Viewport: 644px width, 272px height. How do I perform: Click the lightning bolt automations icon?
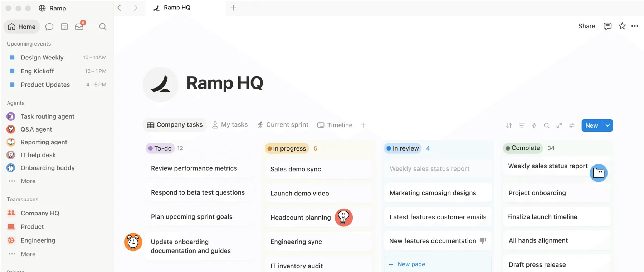[534, 125]
